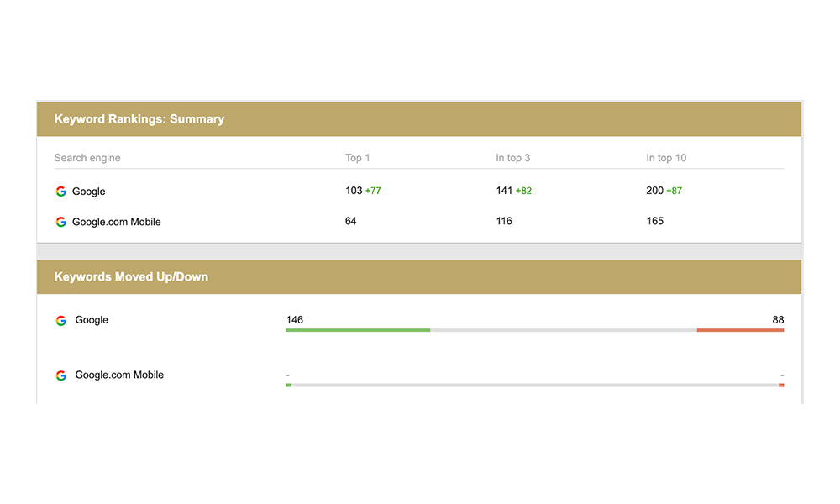Click Google icon in Keyword Rankings Summary
The image size is (840, 504).
click(60, 192)
